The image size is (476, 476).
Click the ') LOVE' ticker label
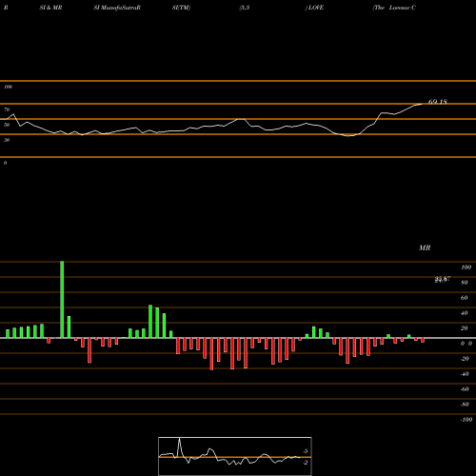[314, 8]
